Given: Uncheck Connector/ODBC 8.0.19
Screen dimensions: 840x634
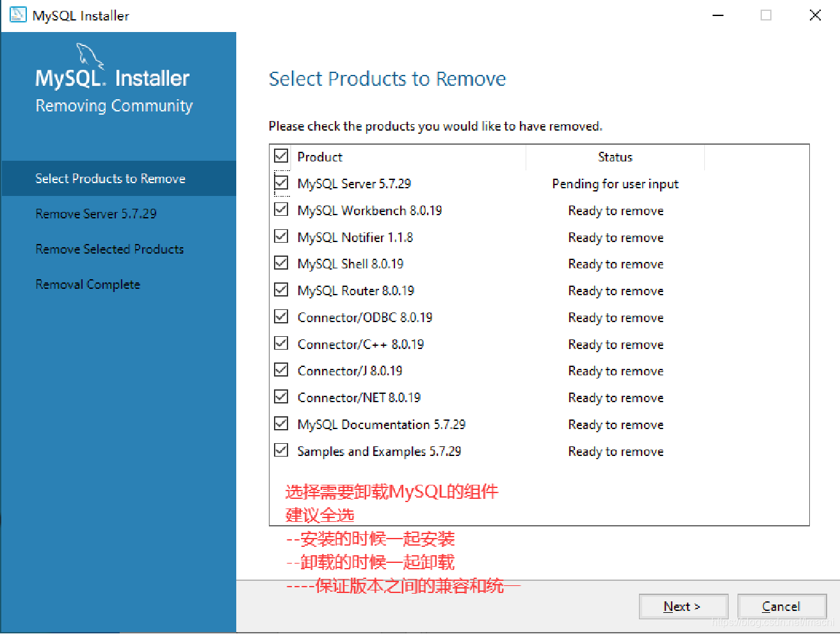Looking at the screenshot, I should pos(280,316).
